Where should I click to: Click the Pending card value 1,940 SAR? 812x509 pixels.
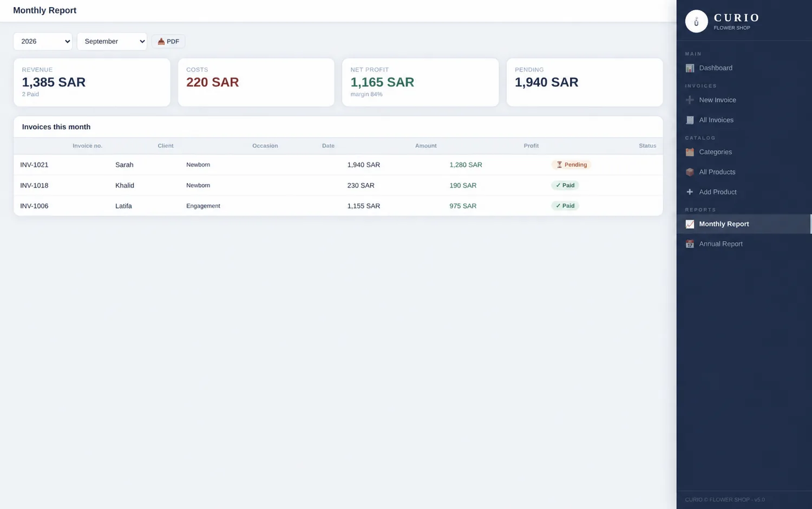click(x=547, y=82)
